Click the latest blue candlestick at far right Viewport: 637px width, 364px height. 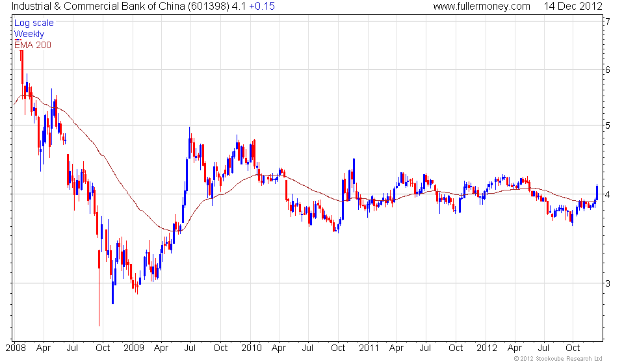[597, 192]
